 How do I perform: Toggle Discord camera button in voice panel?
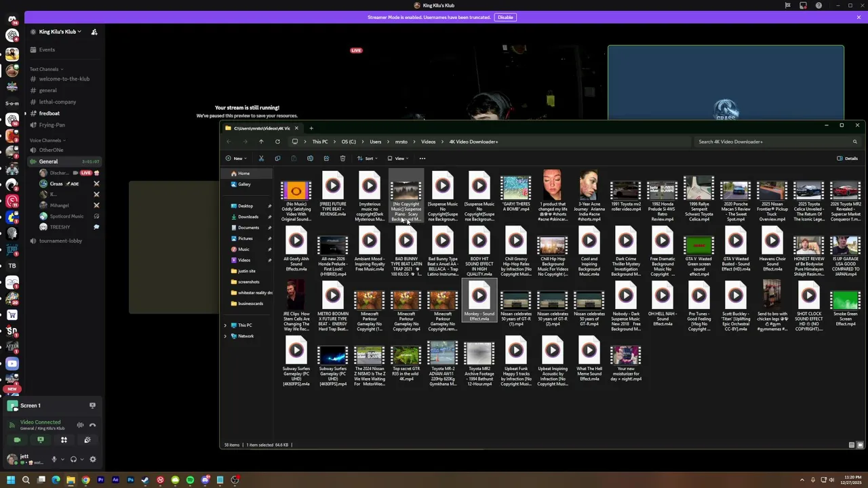point(17,440)
